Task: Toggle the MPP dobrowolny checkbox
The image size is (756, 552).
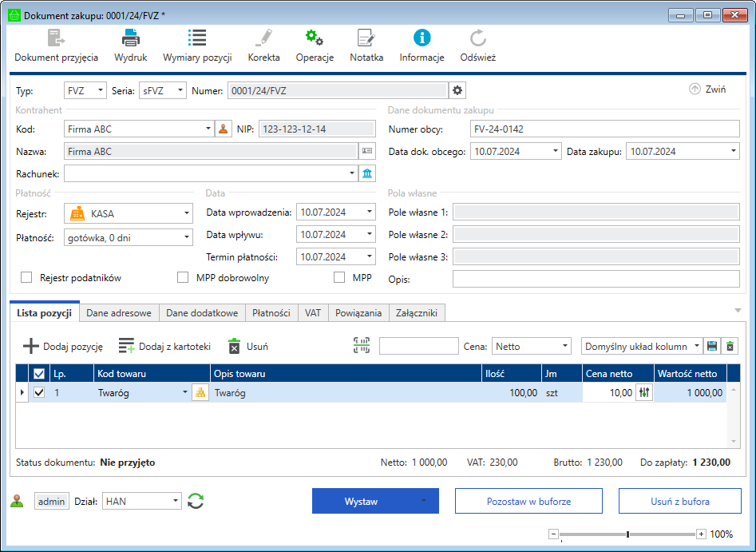Action: 183,278
